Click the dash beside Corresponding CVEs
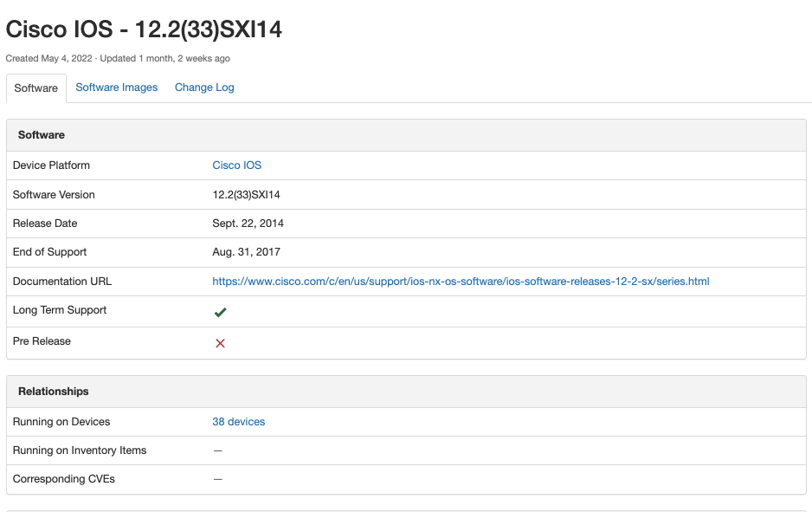The height and width of the screenshot is (512, 812). tap(217, 479)
